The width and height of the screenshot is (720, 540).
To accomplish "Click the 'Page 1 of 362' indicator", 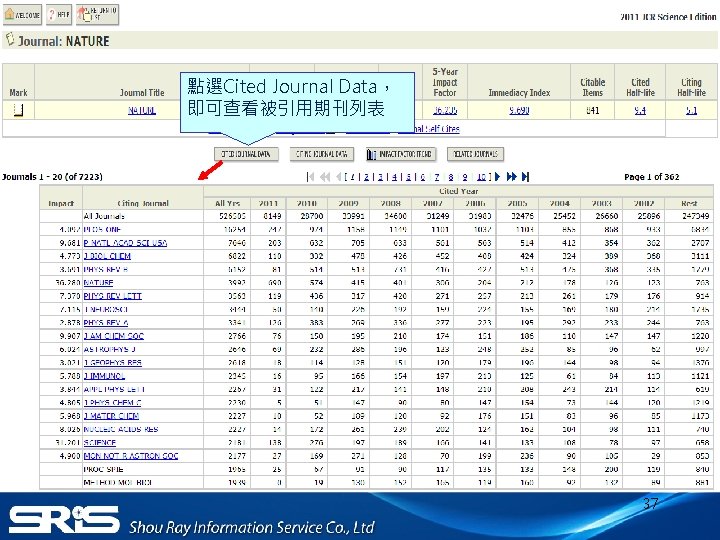I will [651, 177].
